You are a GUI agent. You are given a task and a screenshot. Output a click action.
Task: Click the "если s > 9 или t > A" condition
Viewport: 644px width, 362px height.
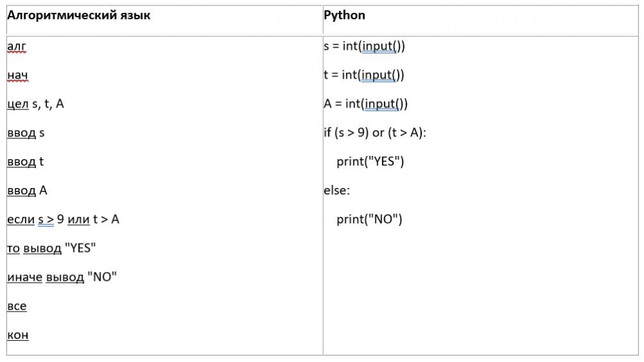[63, 220]
